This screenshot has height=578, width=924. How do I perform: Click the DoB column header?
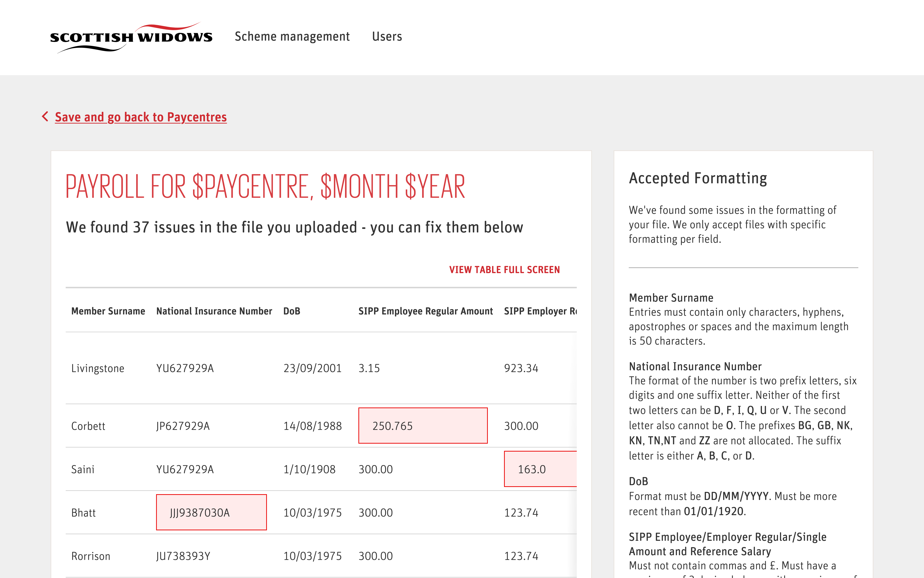[x=291, y=311]
